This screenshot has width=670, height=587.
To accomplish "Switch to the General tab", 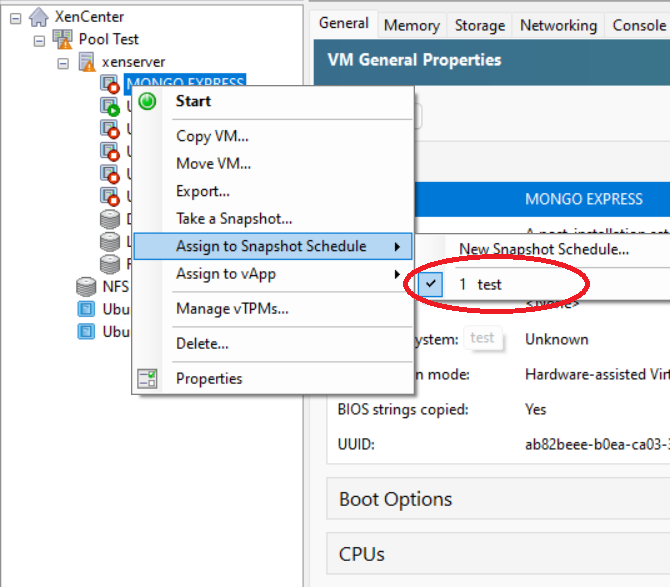I will [344, 23].
